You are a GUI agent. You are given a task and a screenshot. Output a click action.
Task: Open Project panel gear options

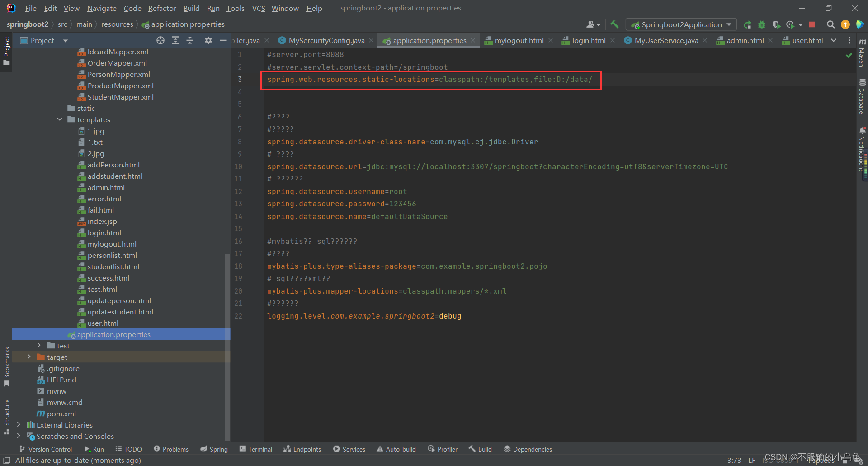(208, 40)
